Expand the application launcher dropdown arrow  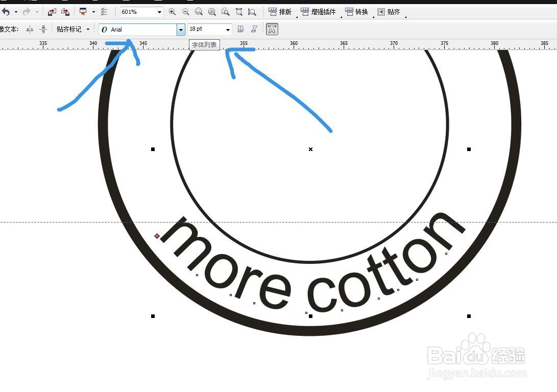point(93,12)
